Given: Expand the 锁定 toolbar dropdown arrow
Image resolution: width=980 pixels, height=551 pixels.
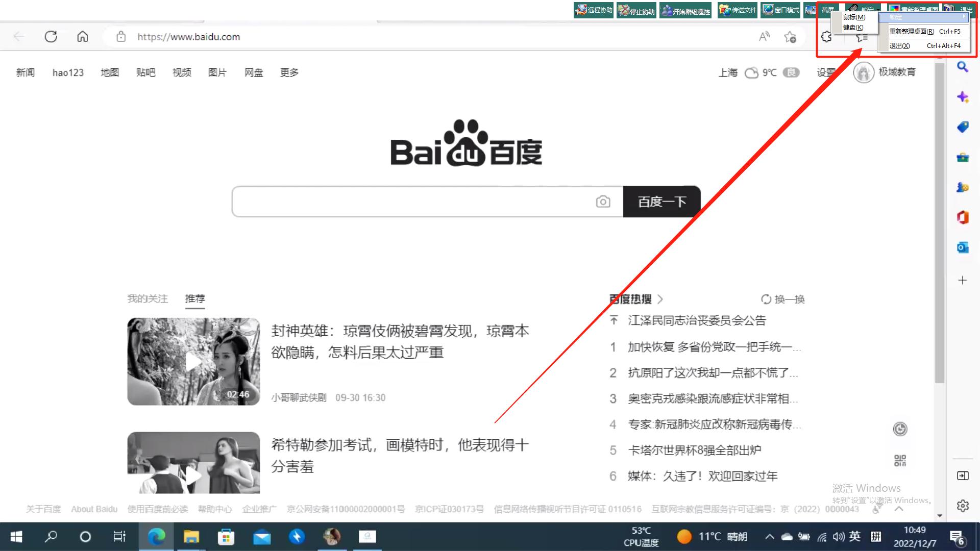Looking at the screenshot, I should click(877, 9).
